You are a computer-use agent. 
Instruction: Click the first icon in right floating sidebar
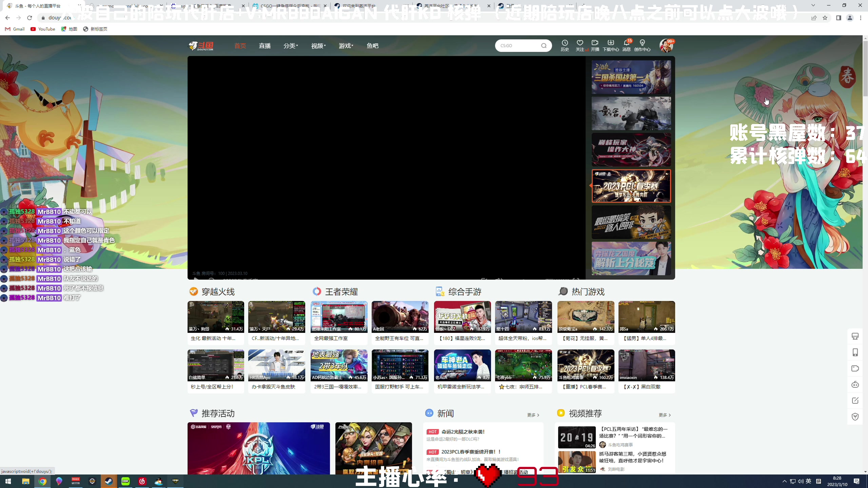(855, 336)
